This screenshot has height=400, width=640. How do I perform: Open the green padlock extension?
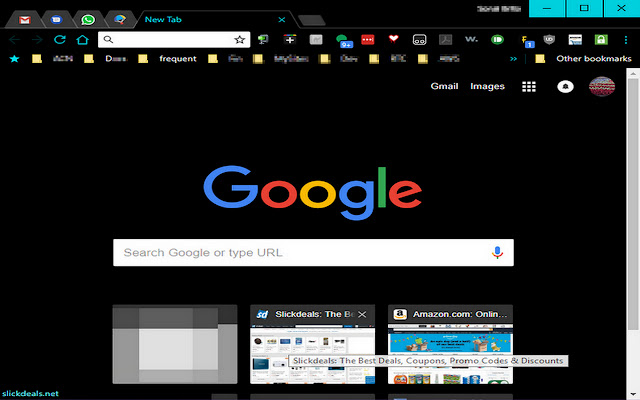click(601, 40)
